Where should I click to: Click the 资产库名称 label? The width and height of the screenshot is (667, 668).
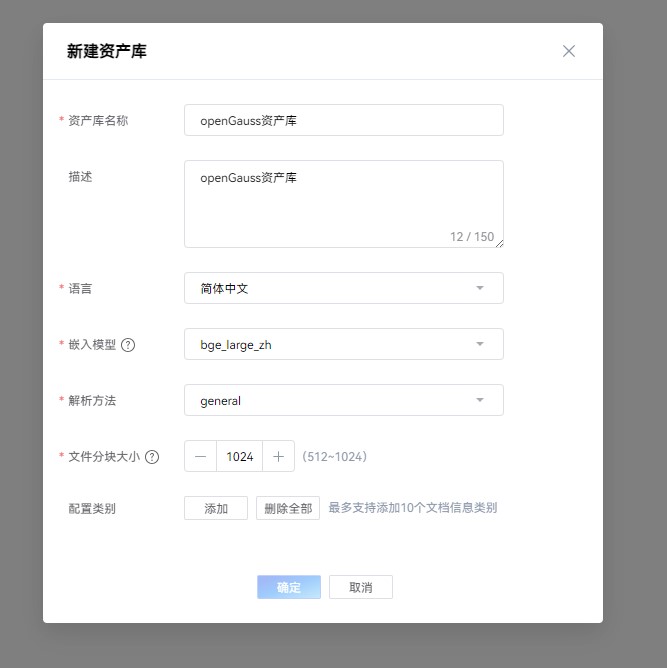(x=98, y=121)
